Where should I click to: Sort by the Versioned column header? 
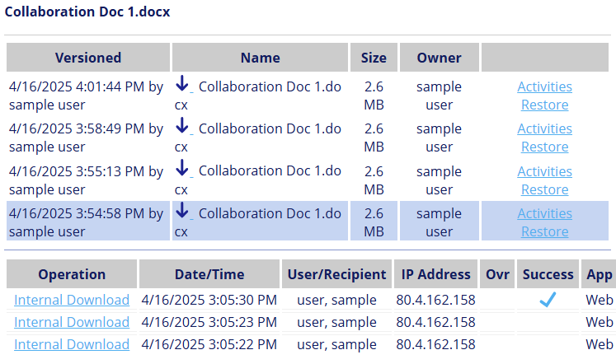(x=88, y=58)
